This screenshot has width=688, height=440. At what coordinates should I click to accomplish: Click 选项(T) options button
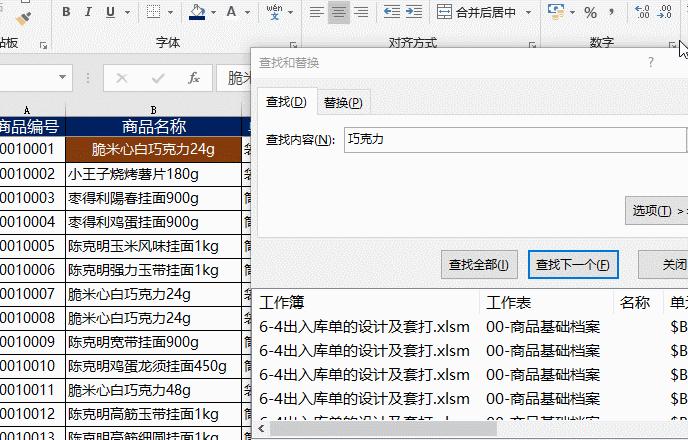click(x=656, y=211)
